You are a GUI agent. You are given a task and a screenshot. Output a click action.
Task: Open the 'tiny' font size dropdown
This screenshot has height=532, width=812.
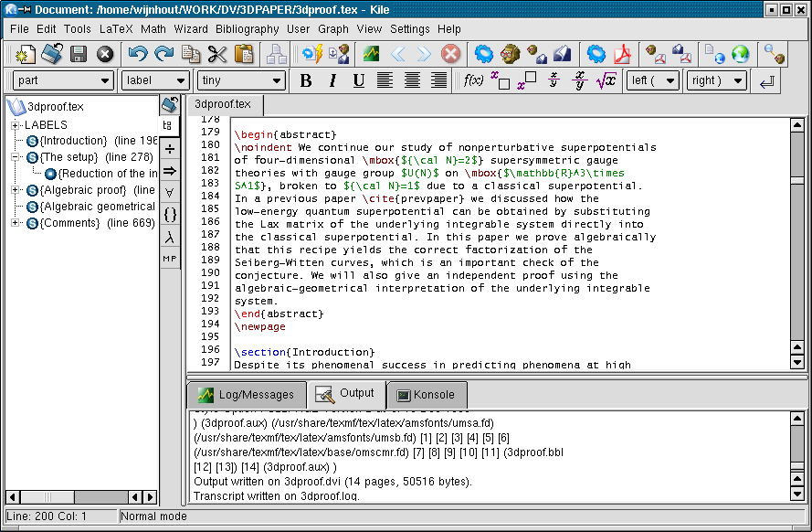coord(241,80)
